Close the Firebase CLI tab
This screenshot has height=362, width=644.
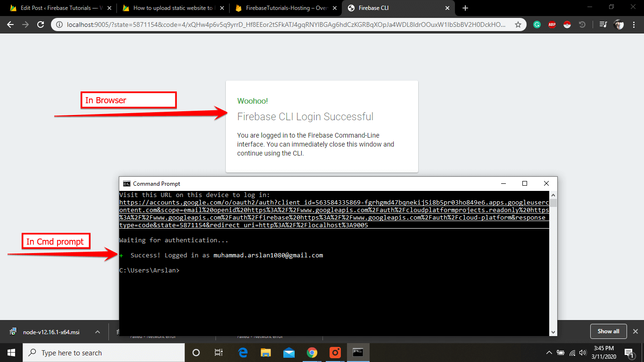447,8
